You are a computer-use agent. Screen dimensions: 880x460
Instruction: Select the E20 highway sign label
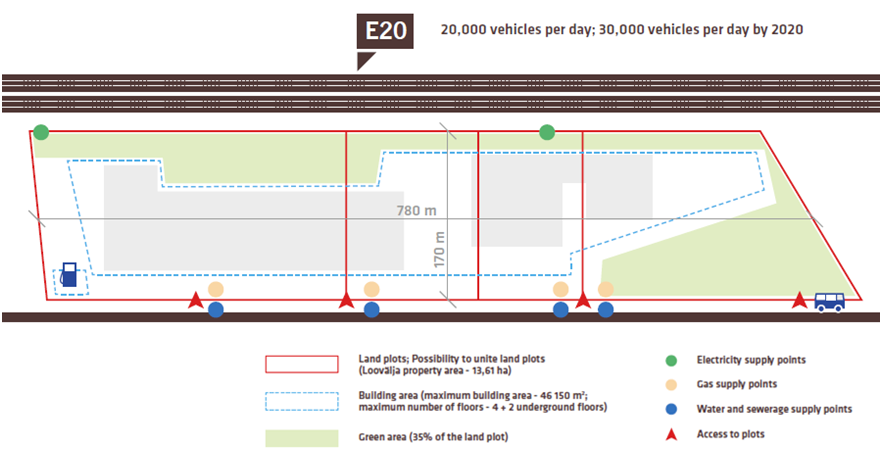(x=385, y=32)
